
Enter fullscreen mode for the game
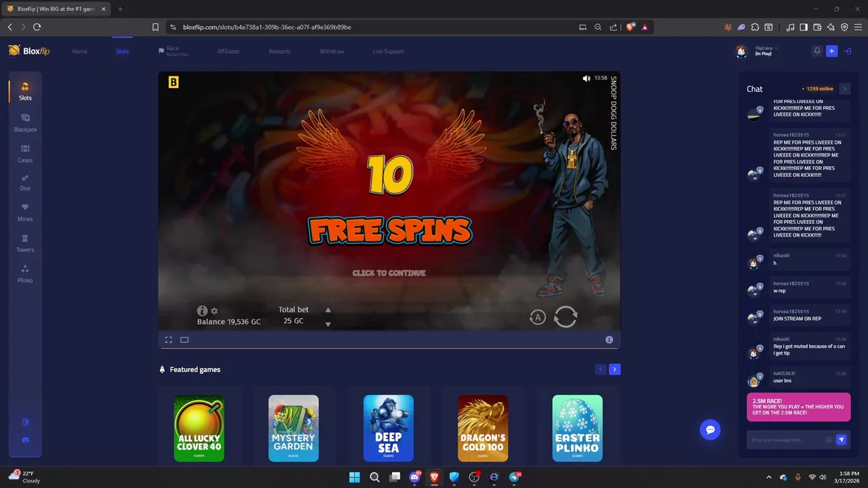pos(169,340)
